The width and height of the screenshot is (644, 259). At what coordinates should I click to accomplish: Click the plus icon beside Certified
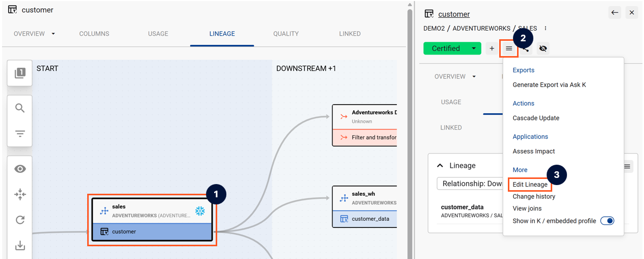point(492,48)
